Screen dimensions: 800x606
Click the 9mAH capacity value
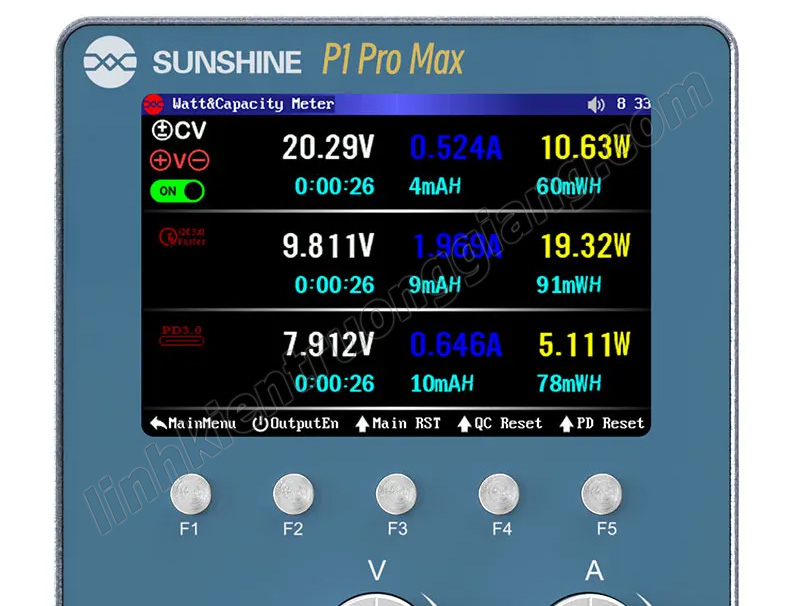coord(435,285)
